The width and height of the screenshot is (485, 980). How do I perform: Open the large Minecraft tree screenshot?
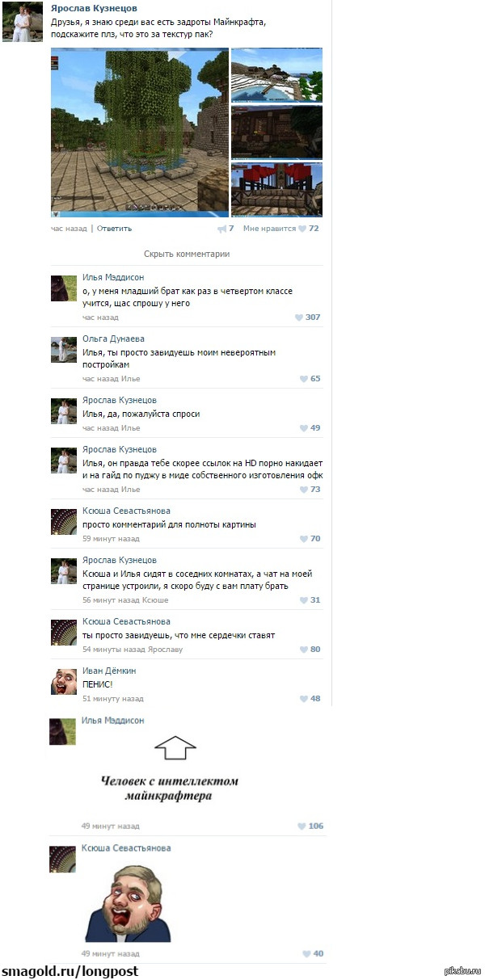click(x=140, y=132)
